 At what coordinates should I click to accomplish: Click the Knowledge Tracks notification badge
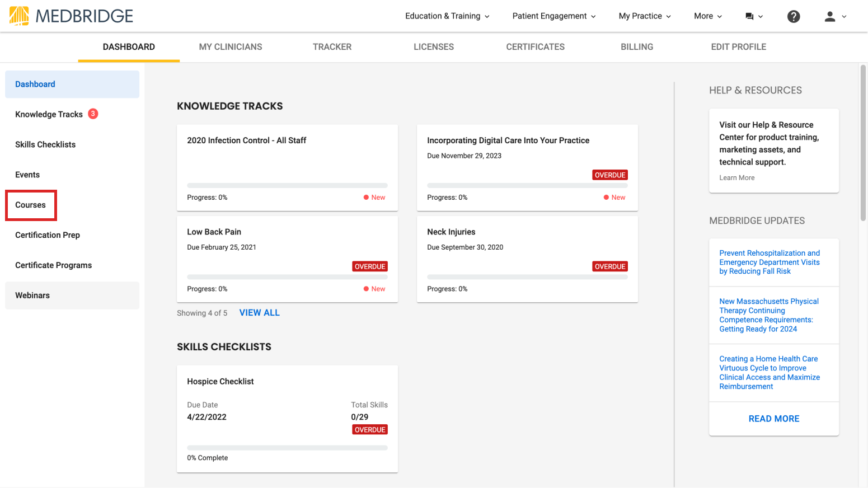tap(93, 114)
